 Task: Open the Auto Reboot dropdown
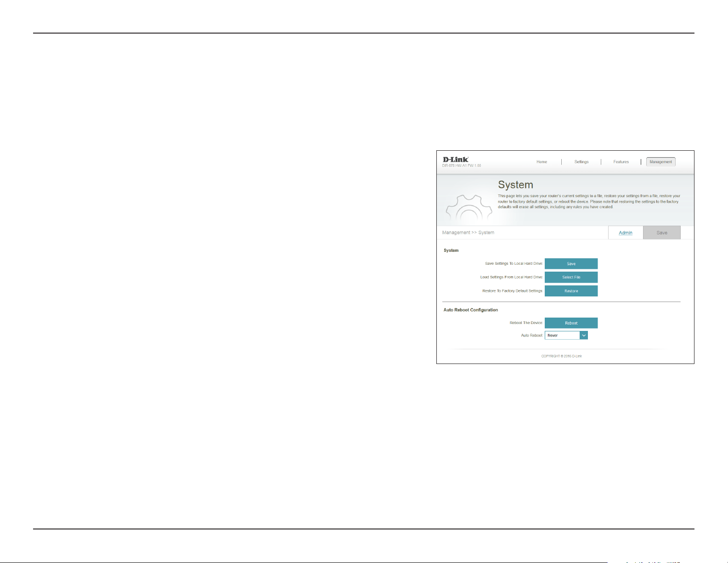coord(566,336)
